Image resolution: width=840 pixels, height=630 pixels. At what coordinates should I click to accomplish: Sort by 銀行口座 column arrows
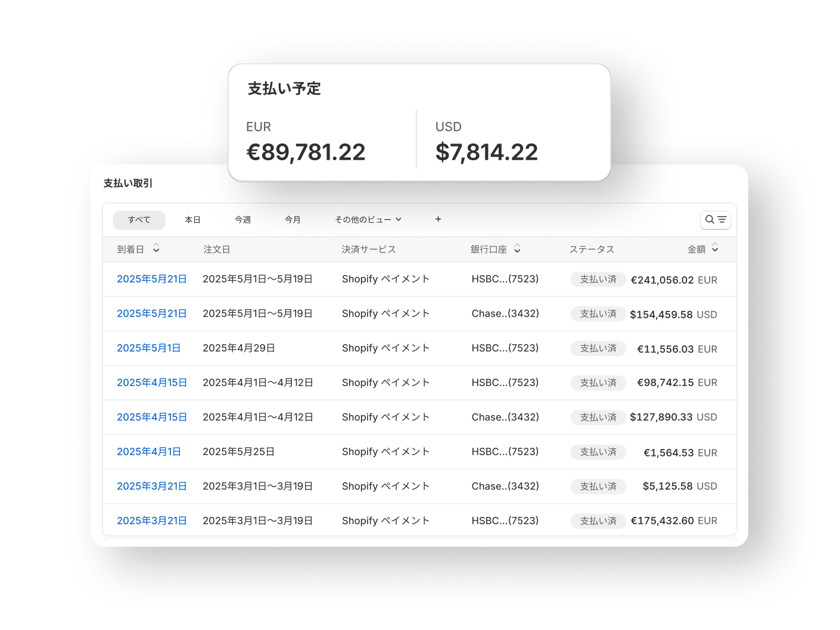click(517, 248)
